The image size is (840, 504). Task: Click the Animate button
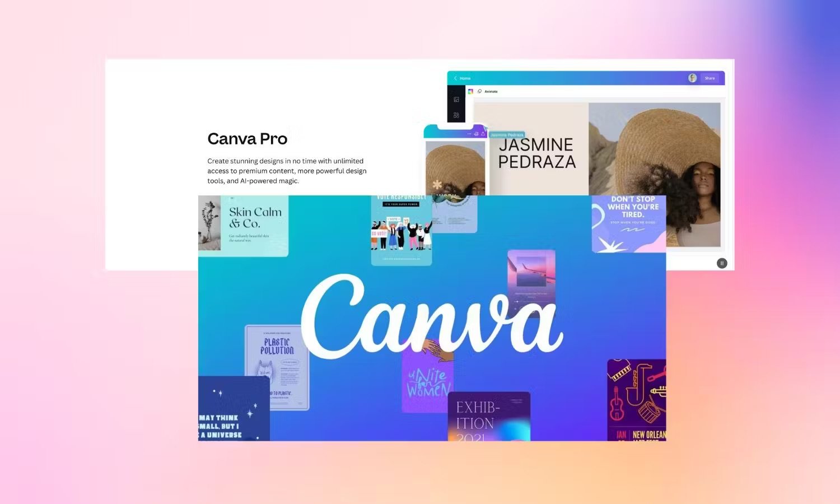click(488, 91)
